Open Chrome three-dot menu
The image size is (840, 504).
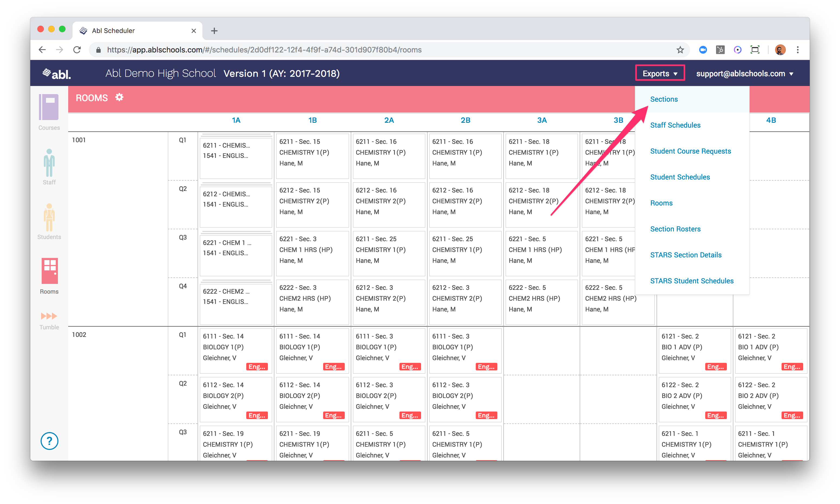pyautogui.click(x=798, y=50)
